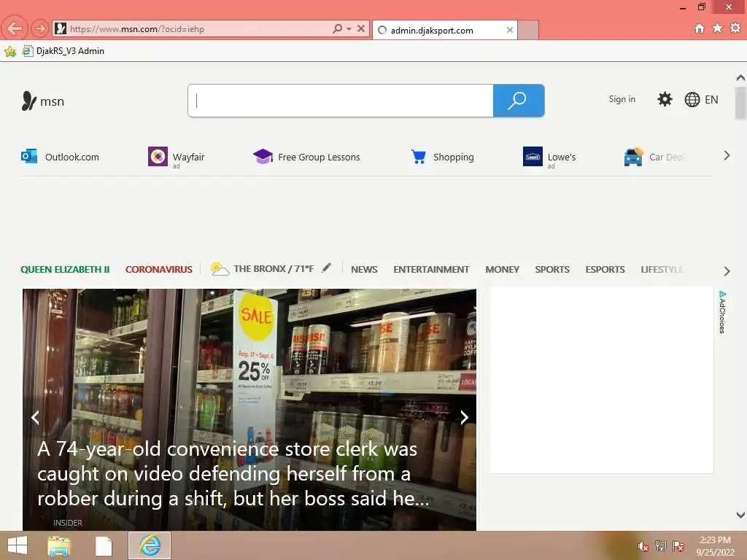Click the blue search magnifier button

coord(519,101)
